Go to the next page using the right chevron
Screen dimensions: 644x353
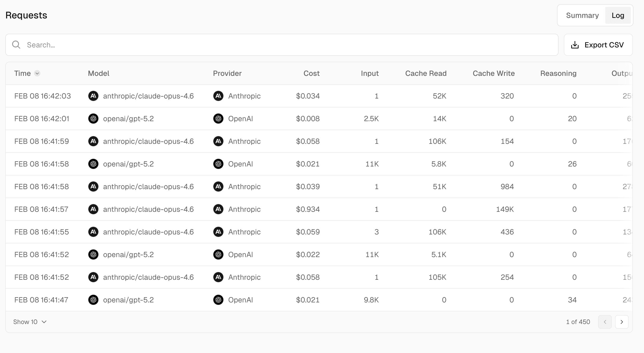[622, 322]
